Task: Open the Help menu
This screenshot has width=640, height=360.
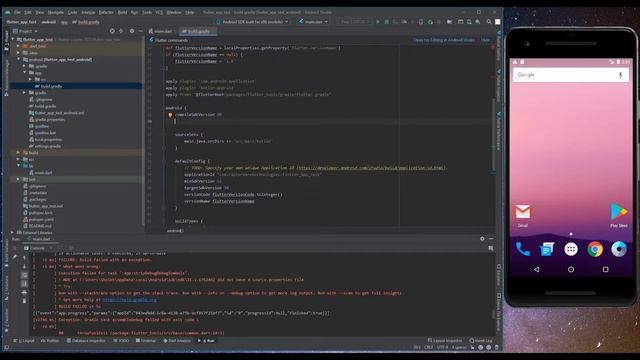Action: click(190, 12)
